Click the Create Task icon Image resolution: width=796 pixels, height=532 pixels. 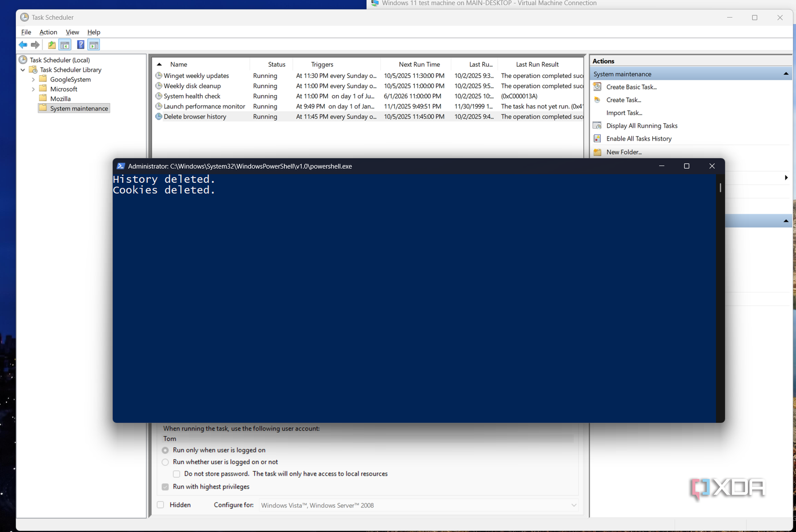[597, 100]
